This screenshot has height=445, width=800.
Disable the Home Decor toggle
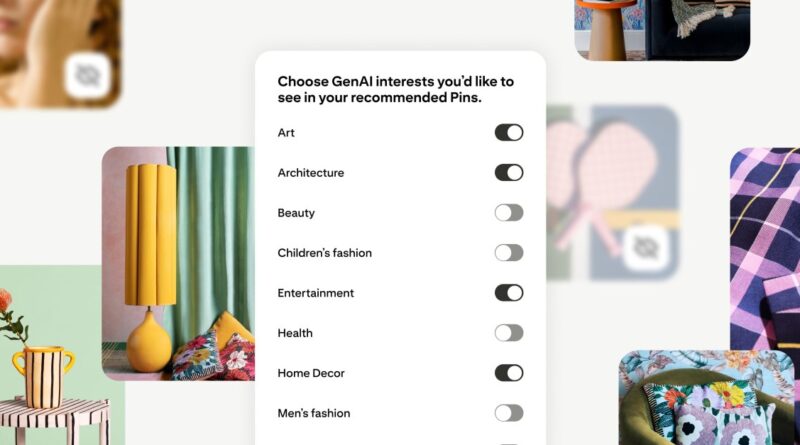(x=509, y=373)
